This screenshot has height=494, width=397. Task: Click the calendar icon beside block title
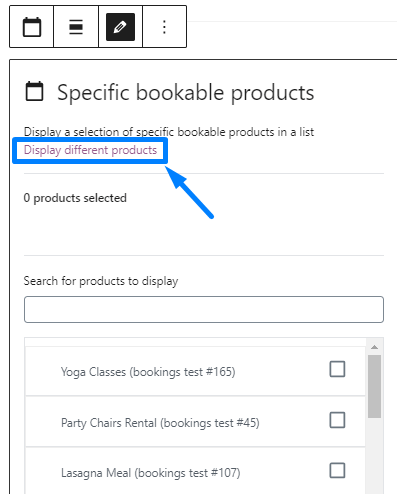tap(34, 91)
